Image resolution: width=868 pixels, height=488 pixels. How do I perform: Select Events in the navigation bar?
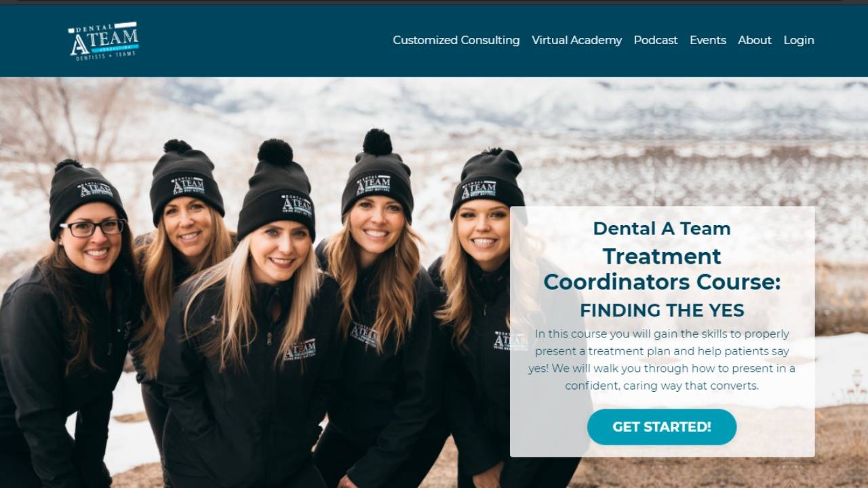tap(708, 40)
